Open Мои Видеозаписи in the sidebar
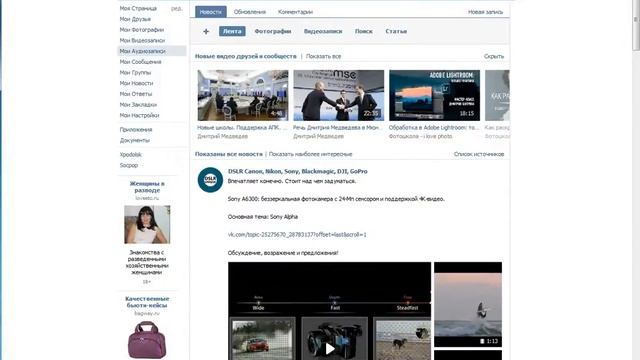 pos(142,40)
